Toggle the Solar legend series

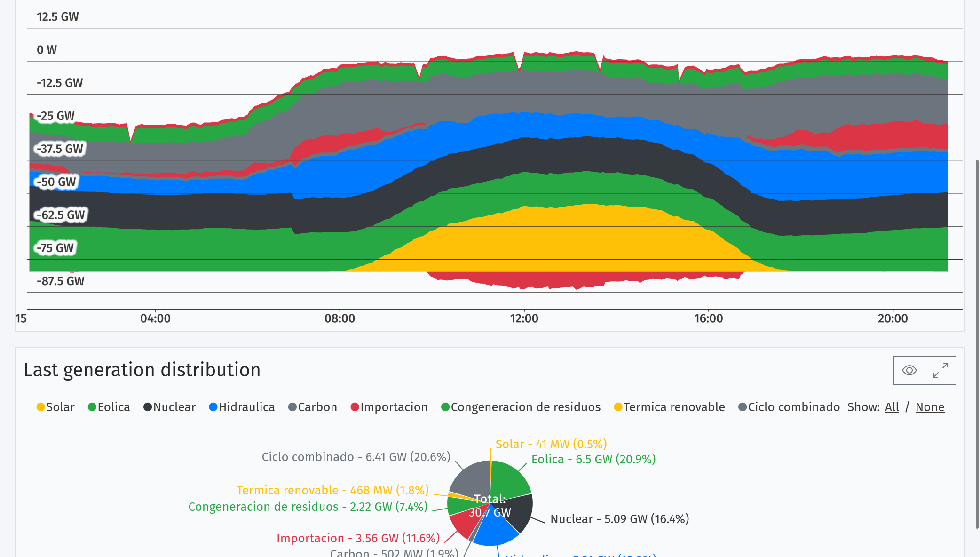tap(55, 407)
